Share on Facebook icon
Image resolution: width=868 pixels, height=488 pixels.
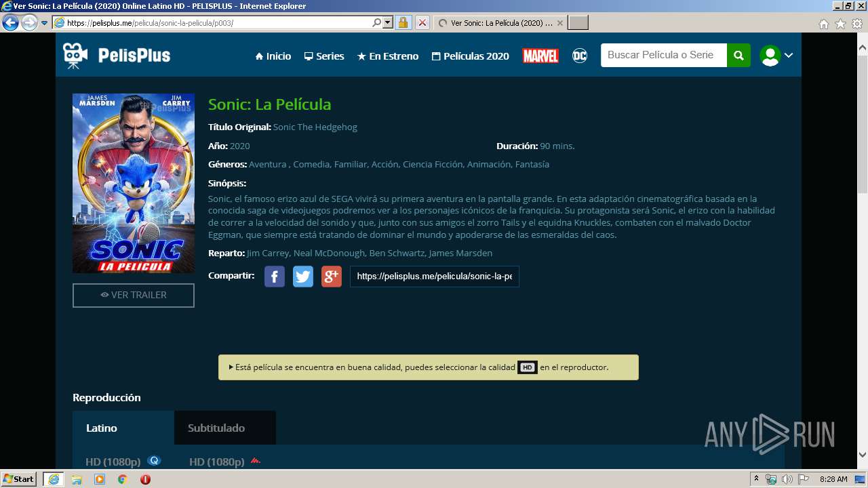(x=274, y=277)
